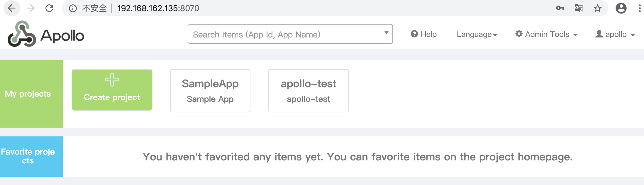Reload the page with the refresh icon

(49, 8)
